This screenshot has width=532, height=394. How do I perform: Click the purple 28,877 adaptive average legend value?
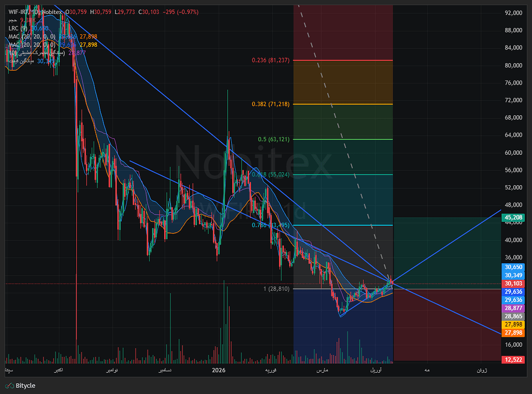click(x=77, y=53)
